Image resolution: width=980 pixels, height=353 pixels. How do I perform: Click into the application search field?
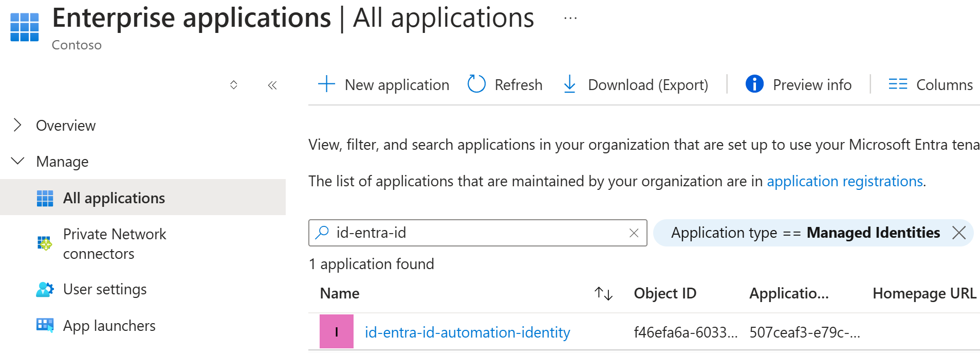click(477, 233)
